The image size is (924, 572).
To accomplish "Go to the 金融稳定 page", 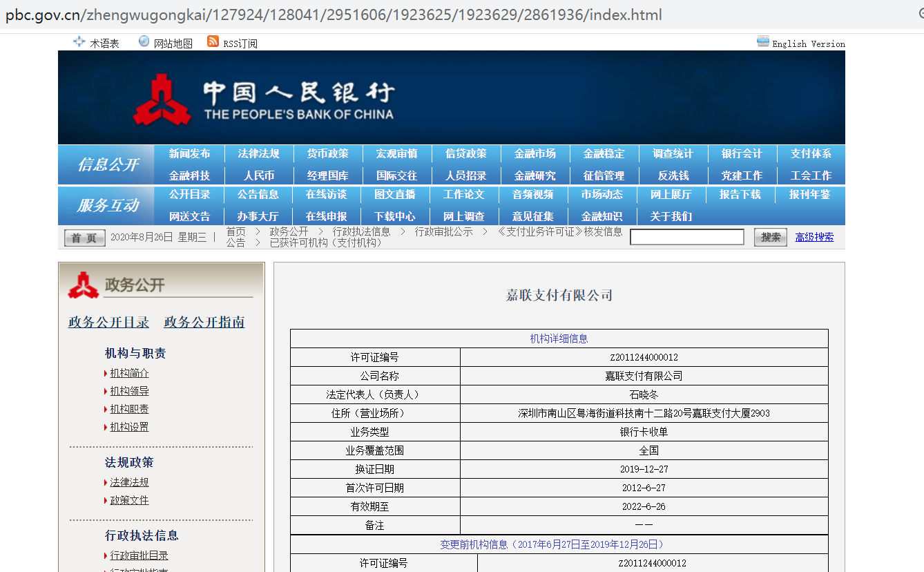I will (x=604, y=153).
